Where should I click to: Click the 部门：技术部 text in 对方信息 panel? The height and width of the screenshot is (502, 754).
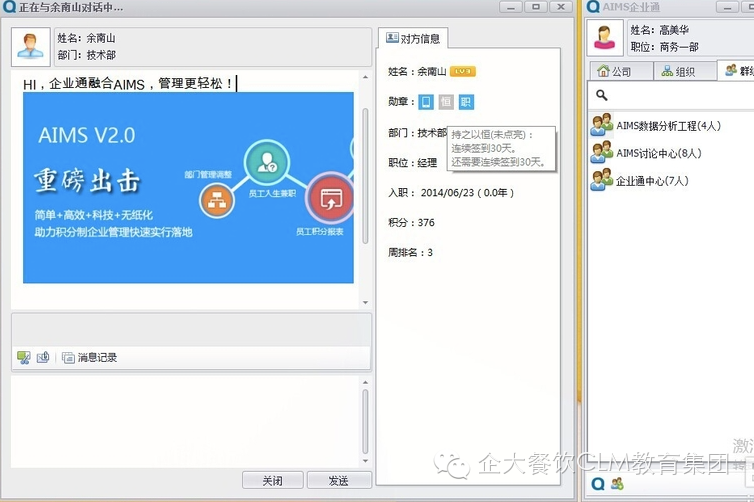[417, 133]
